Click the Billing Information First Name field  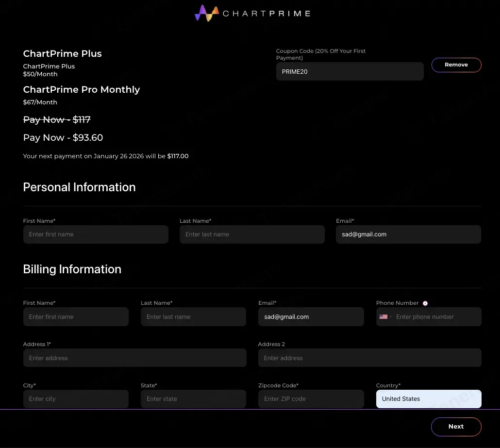76,316
